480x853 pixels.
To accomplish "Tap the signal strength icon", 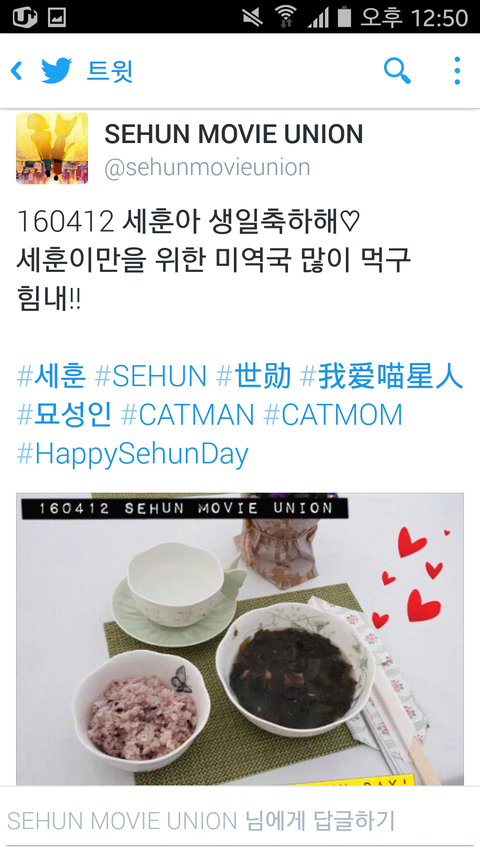I will (x=318, y=17).
